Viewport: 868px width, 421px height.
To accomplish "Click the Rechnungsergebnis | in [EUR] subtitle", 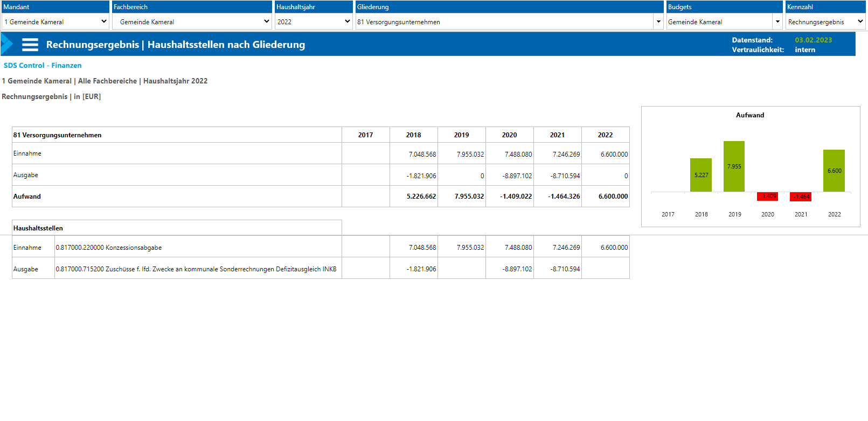I will tap(51, 96).
